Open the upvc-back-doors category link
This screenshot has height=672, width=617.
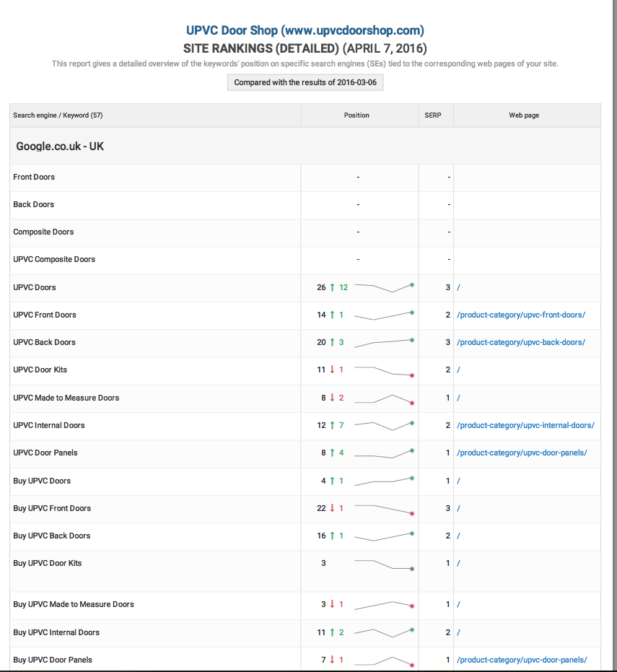pos(521,342)
